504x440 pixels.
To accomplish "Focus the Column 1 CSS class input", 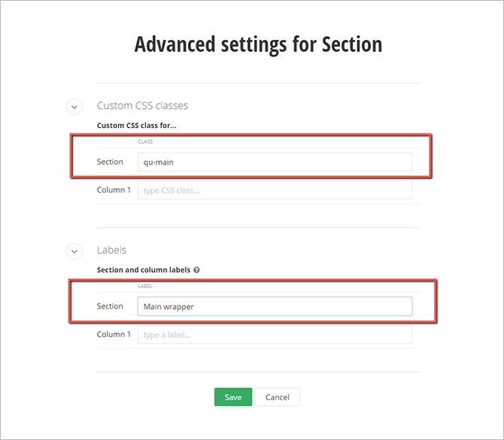I will tap(275, 190).
